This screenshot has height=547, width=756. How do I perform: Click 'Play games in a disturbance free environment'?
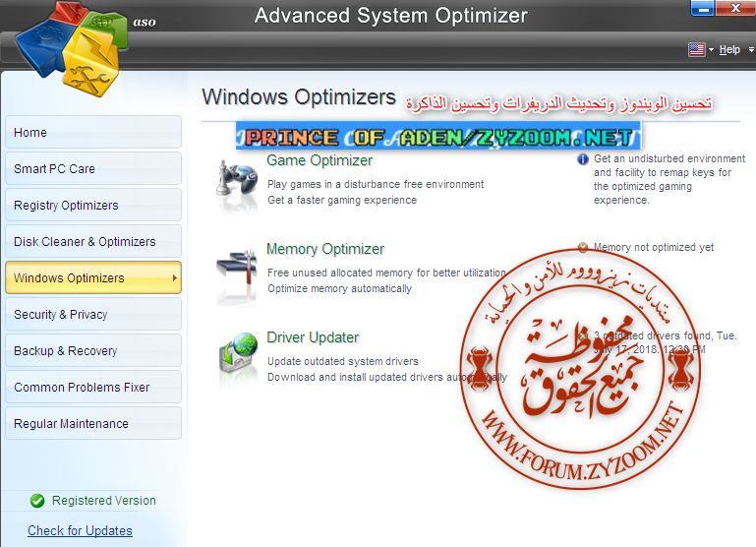pos(376,184)
